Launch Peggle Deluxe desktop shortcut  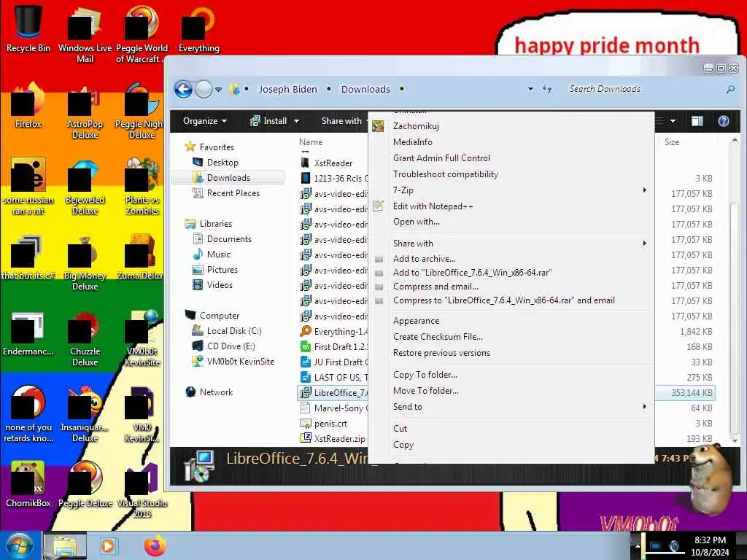[x=85, y=484]
